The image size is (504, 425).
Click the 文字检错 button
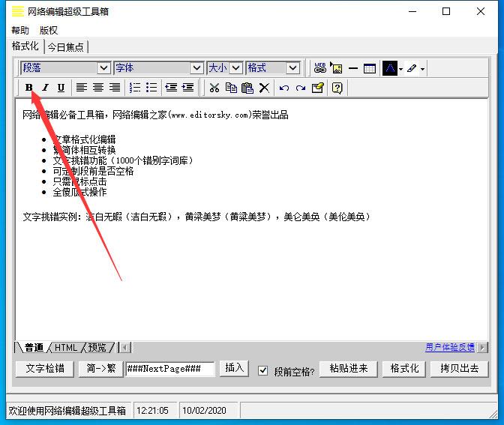coord(45,369)
